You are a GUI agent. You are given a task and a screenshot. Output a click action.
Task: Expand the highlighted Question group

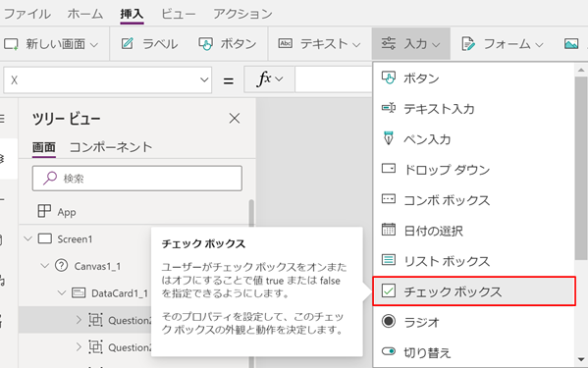[79, 320]
